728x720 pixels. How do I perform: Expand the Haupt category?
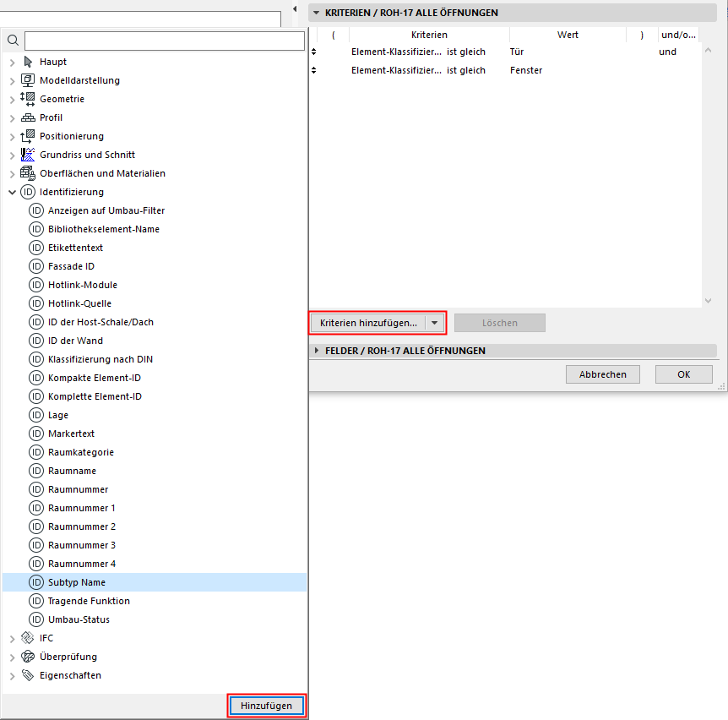pyautogui.click(x=13, y=63)
